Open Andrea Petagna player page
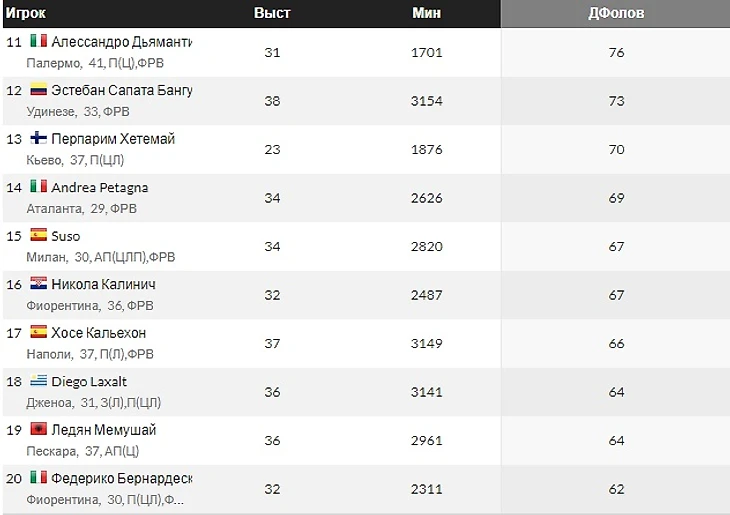730x515 pixels. (x=100, y=188)
